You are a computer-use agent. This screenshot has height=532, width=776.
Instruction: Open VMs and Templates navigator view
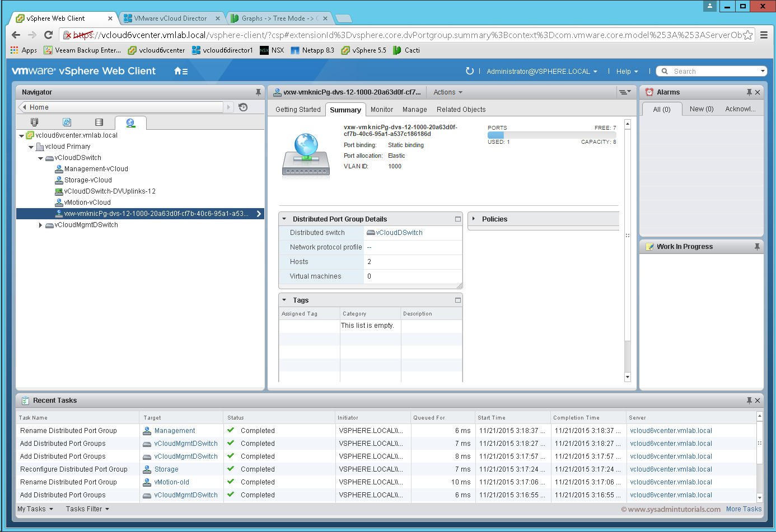point(67,122)
